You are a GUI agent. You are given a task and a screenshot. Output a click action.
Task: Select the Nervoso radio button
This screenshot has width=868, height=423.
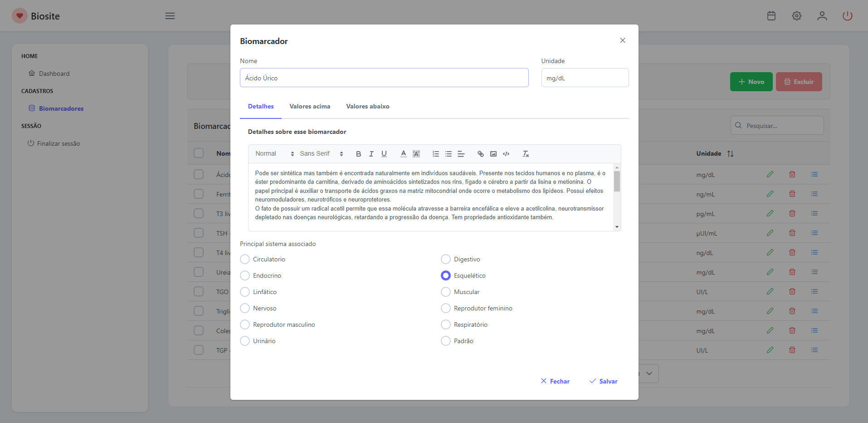[245, 308]
